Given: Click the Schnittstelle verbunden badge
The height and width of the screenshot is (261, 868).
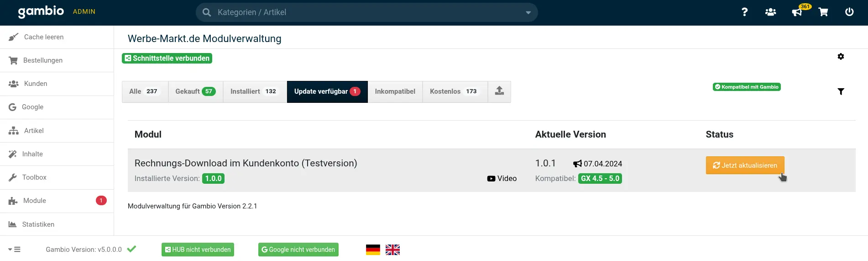Looking at the screenshot, I should (x=167, y=59).
